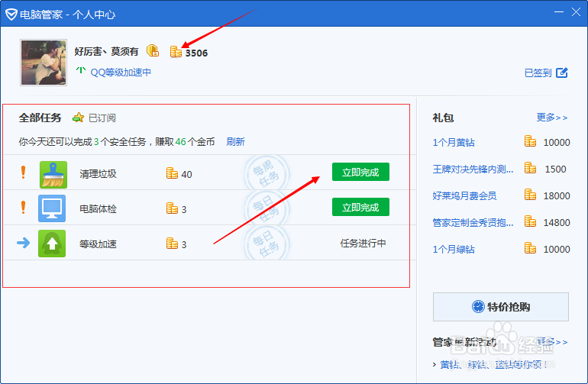Image resolution: width=588 pixels, height=384 pixels.
Task: Click the coin icon in 电脑体检 row
Action: tap(172, 208)
